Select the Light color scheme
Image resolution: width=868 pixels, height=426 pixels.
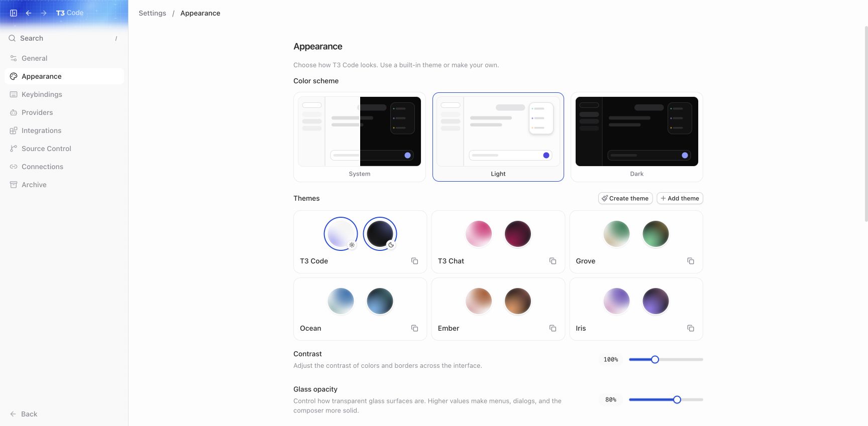[498, 137]
